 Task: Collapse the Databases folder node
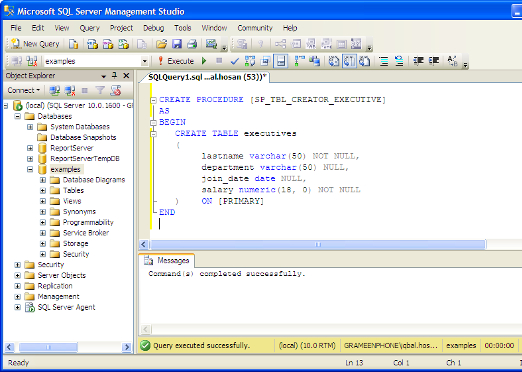pos(17,116)
